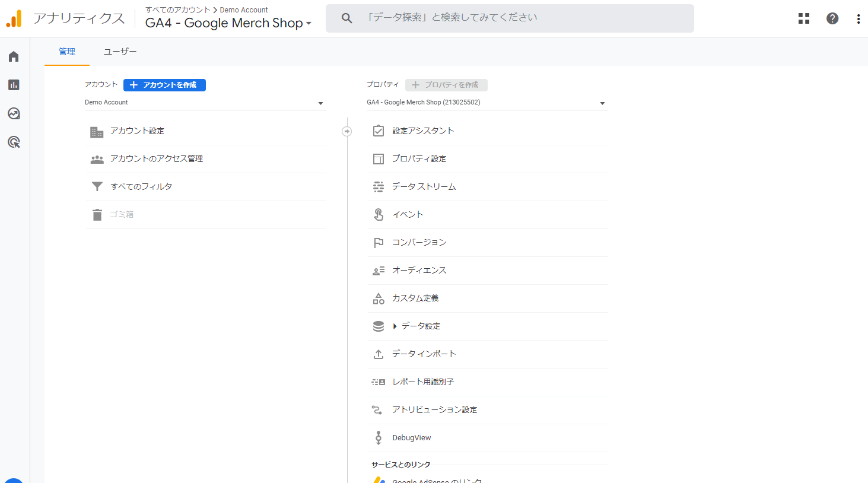Image resolution: width=868 pixels, height=483 pixels.
Task: Open アトリビューション設定 link
Action: click(x=435, y=410)
